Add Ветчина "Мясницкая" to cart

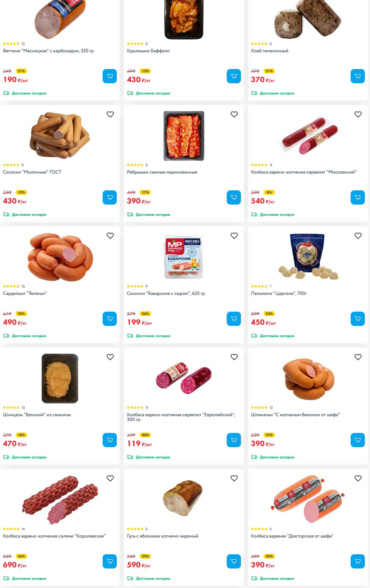coord(109,76)
